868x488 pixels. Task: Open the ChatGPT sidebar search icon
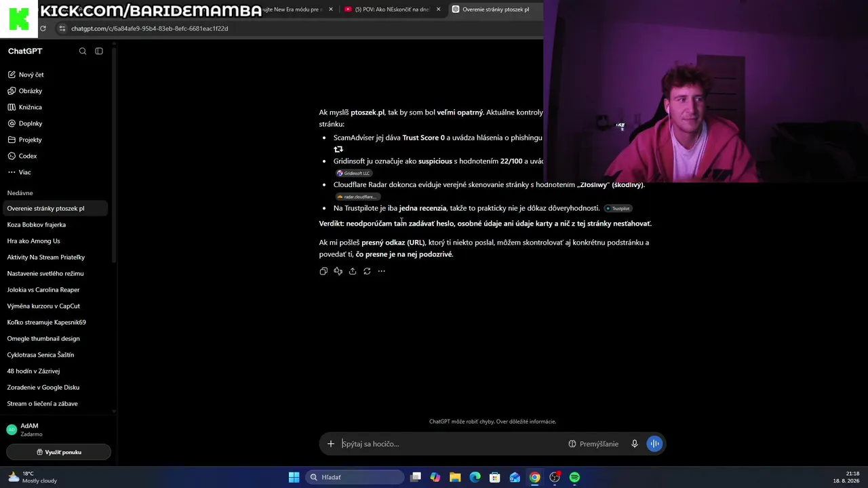click(x=83, y=52)
